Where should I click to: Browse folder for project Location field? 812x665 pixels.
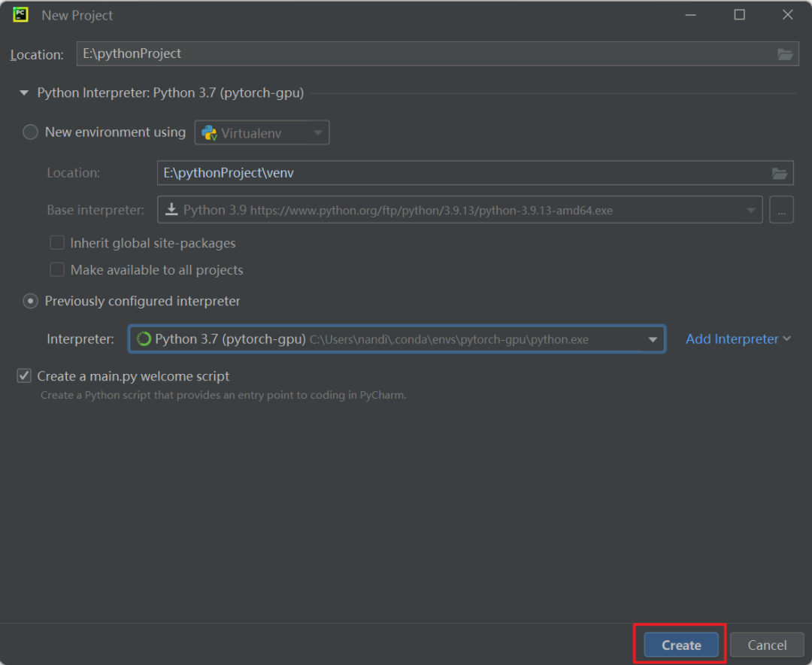pos(784,54)
